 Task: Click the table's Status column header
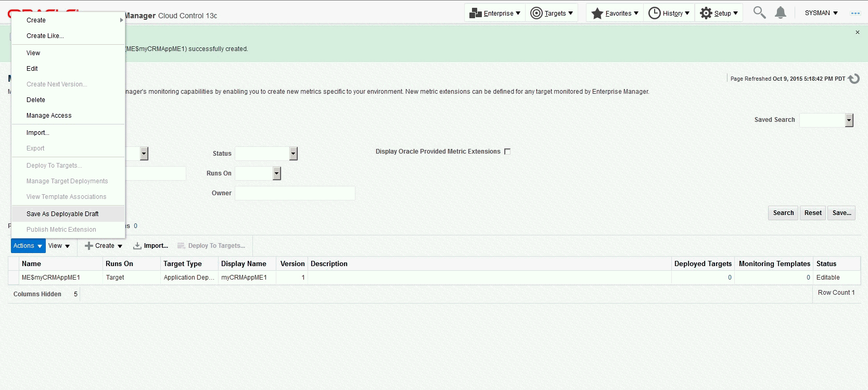[x=837, y=264]
